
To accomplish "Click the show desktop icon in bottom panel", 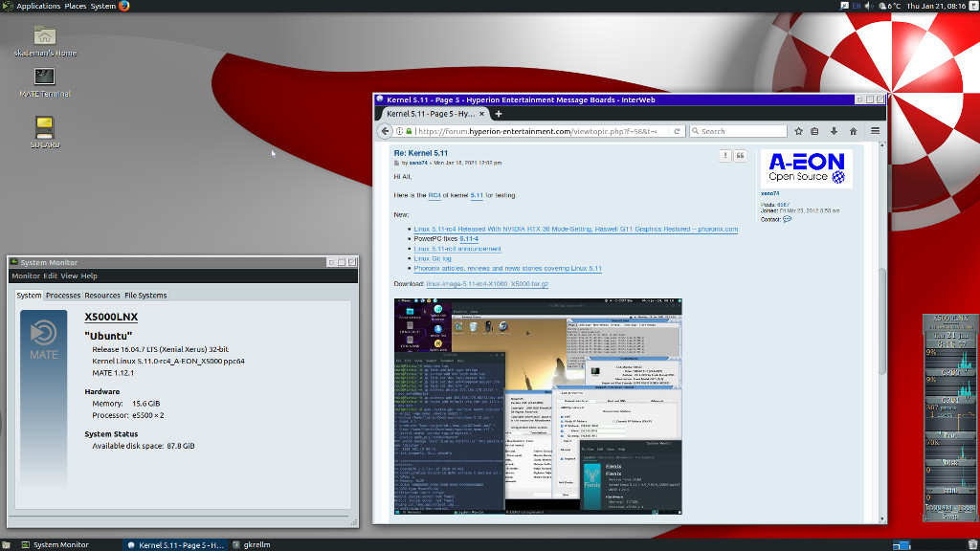I will point(7,545).
